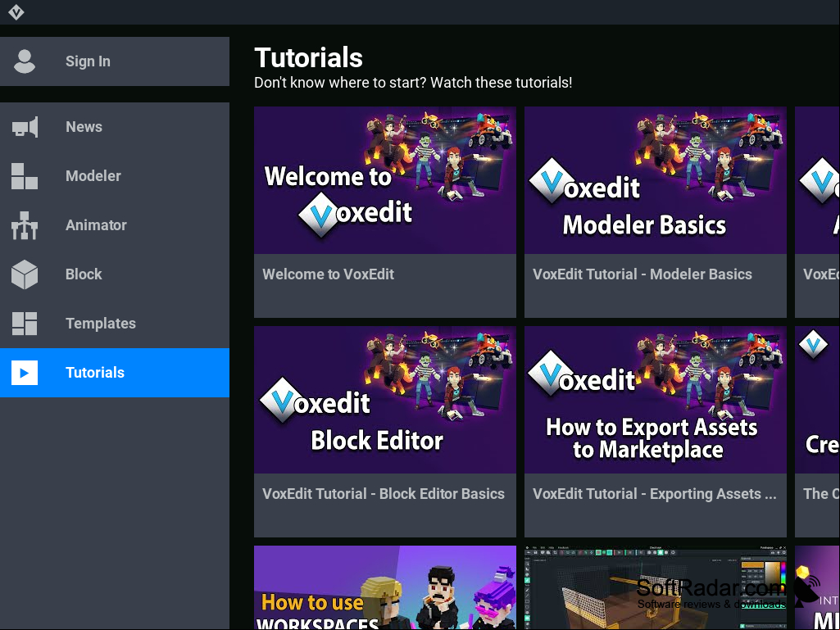Click 'VoxEdit Tutorial - Exporting Assets ...' title
Viewport: 840px width, 630px height.
click(x=655, y=494)
